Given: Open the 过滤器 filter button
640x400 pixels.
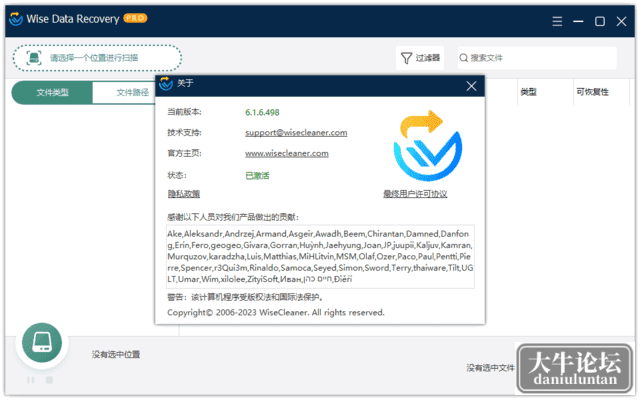Looking at the screenshot, I should 420,58.
